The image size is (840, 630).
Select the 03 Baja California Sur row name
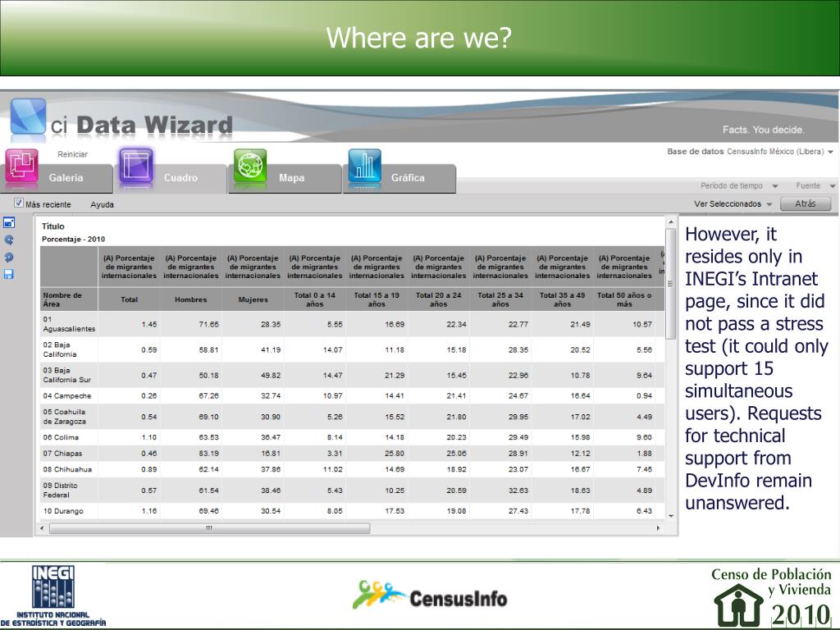66,375
